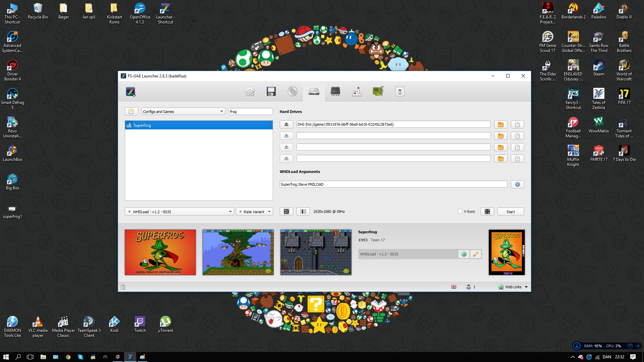
Task: Browse for a file for DH0 drive
Action: [518, 124]
